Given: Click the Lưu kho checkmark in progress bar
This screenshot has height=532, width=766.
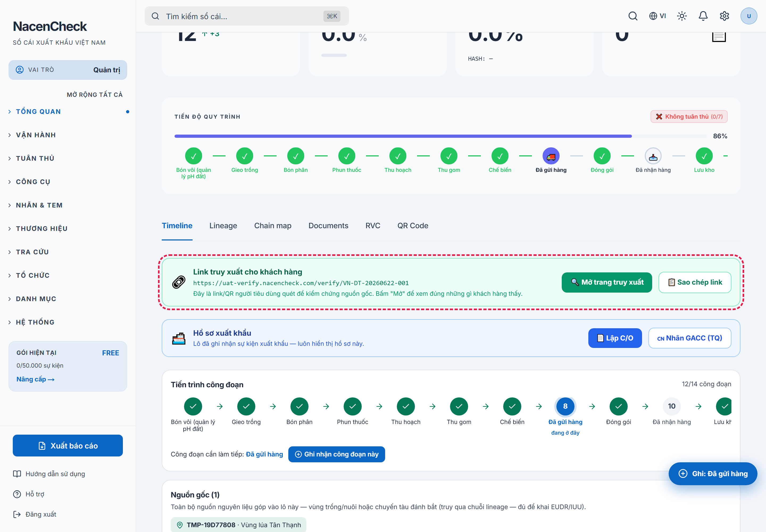Looking at the screenshot, I should click(x=704, y=156).
